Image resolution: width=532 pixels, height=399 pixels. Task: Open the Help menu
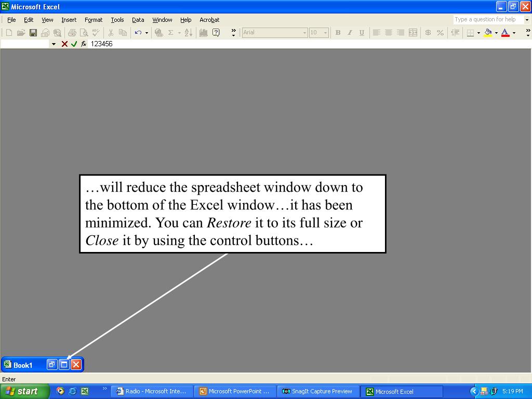tap(186, 20)
